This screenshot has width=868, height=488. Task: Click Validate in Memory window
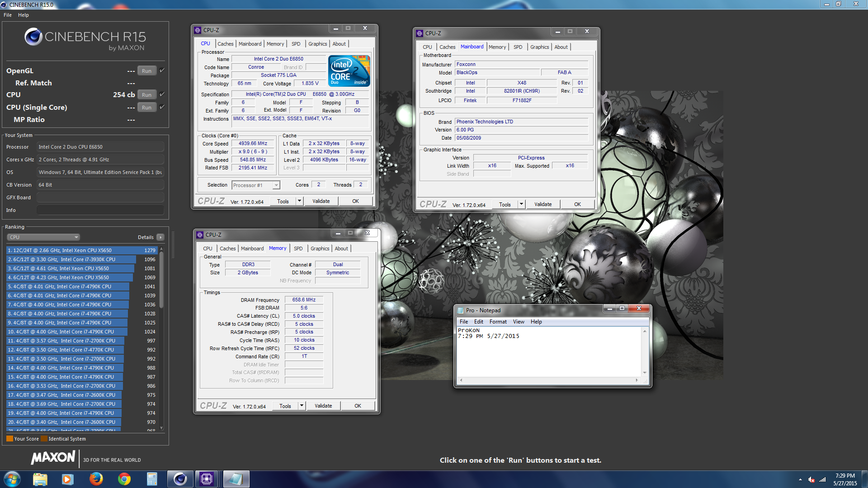pyautogui.click(x=323, y=406)
